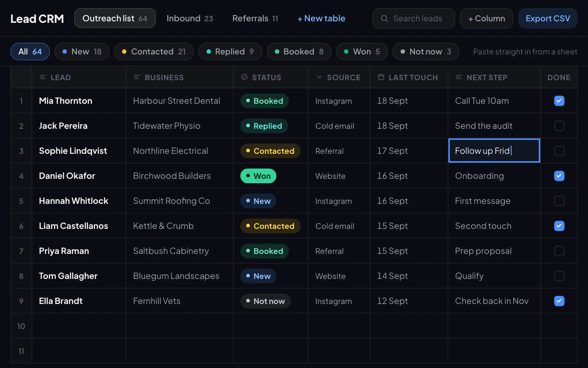This screenshot has height=368, width=588.
Task: Select the All 64 filter
Action: pos(30,52)
